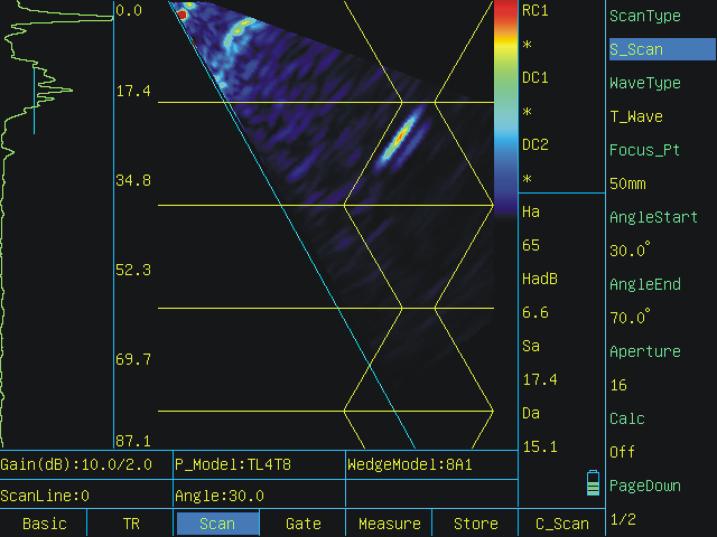Click the bright flaw indication in scan

tap(400, 140)
